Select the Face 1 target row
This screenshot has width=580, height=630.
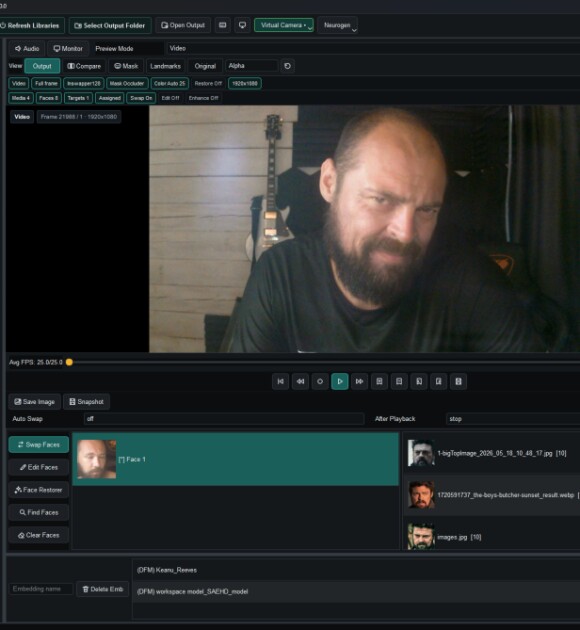coord(236,459)
